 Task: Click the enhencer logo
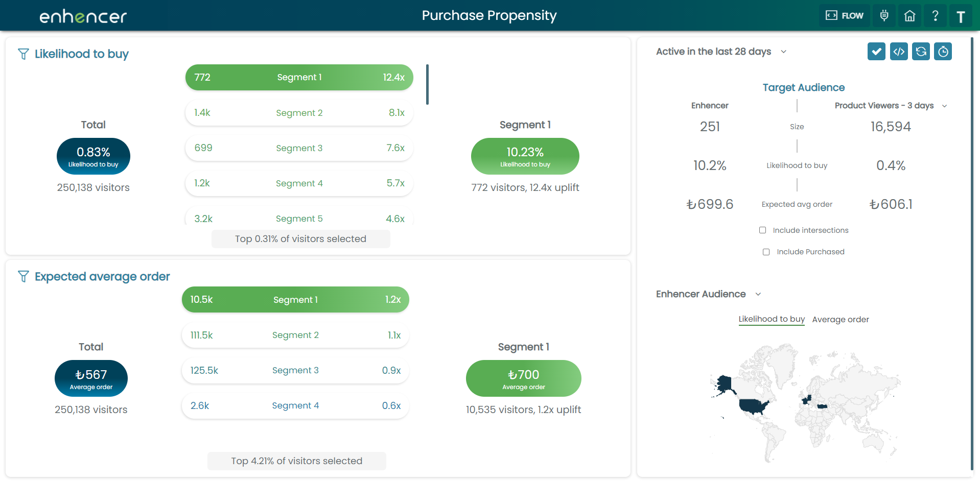pos(83,17)
